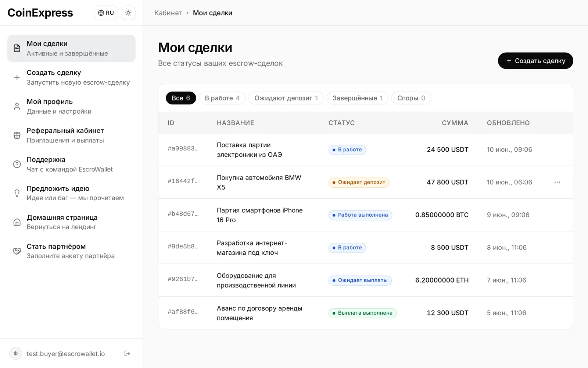Switch to the Завершённые 1 tab

click(x=358, y=98)
